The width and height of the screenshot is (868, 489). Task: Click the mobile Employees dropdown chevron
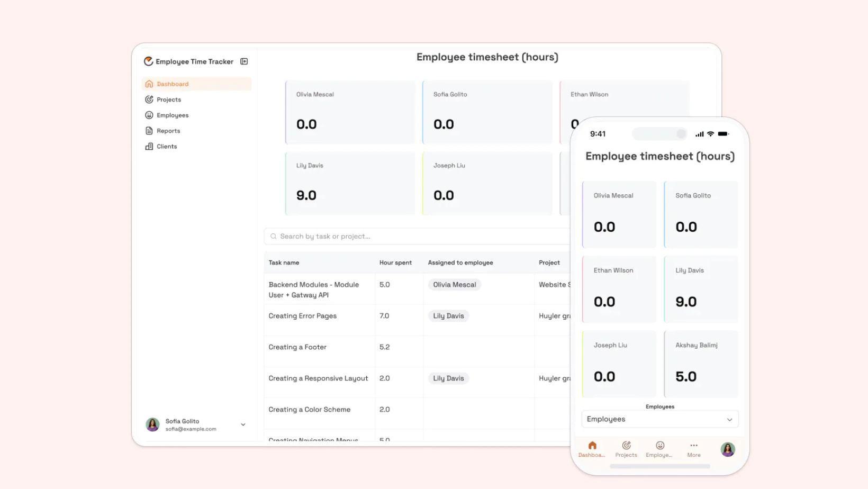click(x=729, y=420)
